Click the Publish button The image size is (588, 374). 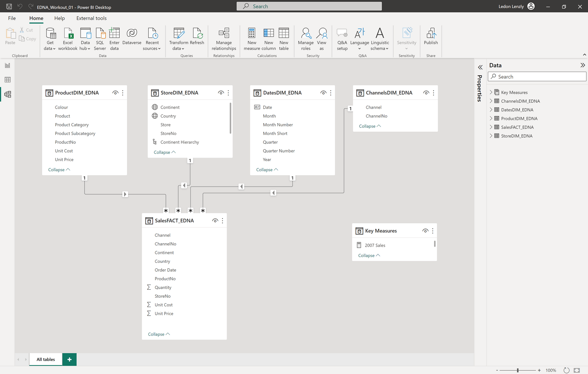coord(431,38)
